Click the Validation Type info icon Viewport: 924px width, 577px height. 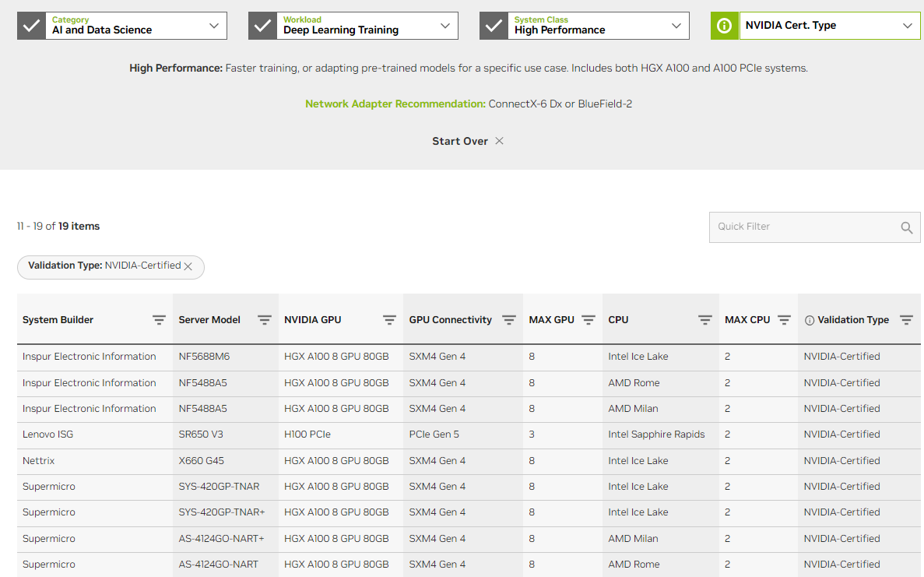coord(810,320)
